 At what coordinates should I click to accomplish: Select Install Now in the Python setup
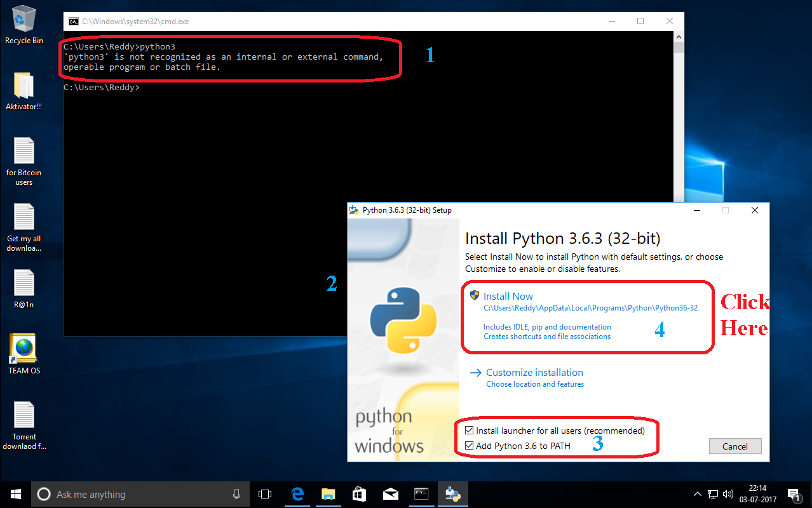coord(508,296)
